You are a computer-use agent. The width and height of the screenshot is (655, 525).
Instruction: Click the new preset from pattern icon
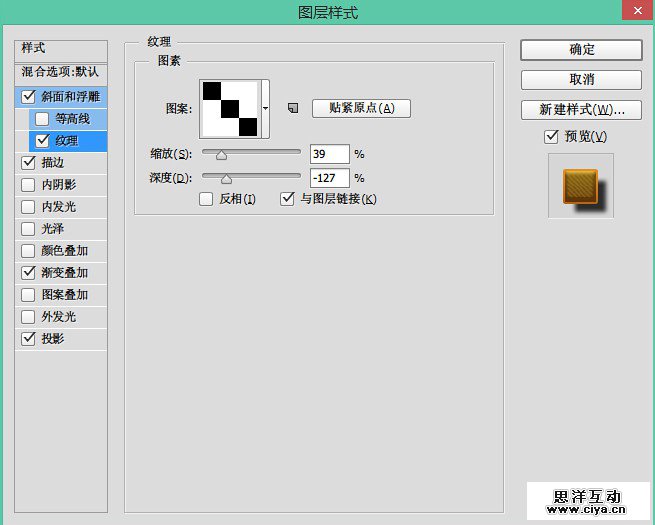[293, 108]
